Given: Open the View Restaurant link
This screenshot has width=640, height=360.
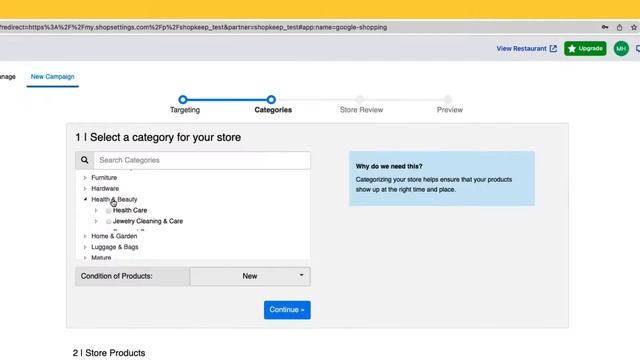Looking at the screenshot, I should pos(526,49).
